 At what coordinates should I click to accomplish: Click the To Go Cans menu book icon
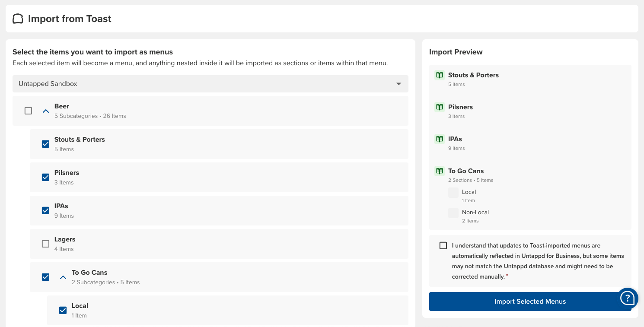tap(440, 171)
